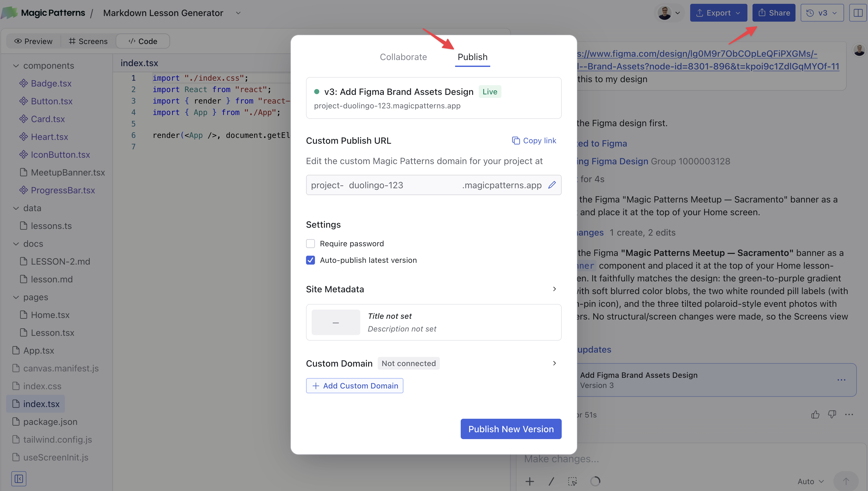Click the Share button
Image resolution: width=868 pixels, height=491 pixels.
tap(774, 13)
